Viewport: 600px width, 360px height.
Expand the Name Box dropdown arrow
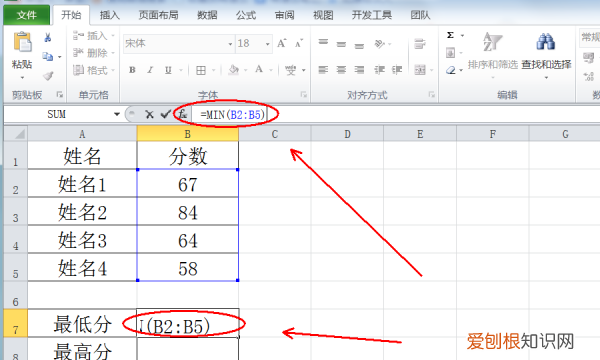point(117,114)
